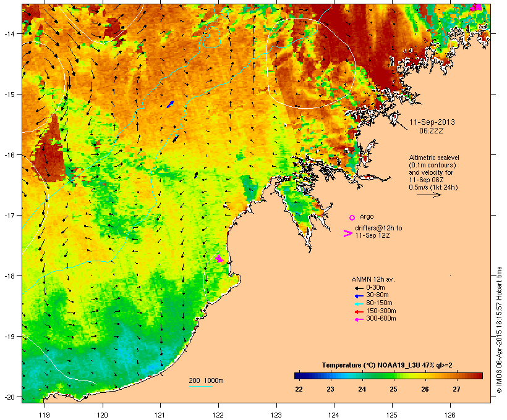507x420 pixels.
Task: Click the magenta 300-600m legend arrow
Action: pyautogui.click(x=359, y=319)
